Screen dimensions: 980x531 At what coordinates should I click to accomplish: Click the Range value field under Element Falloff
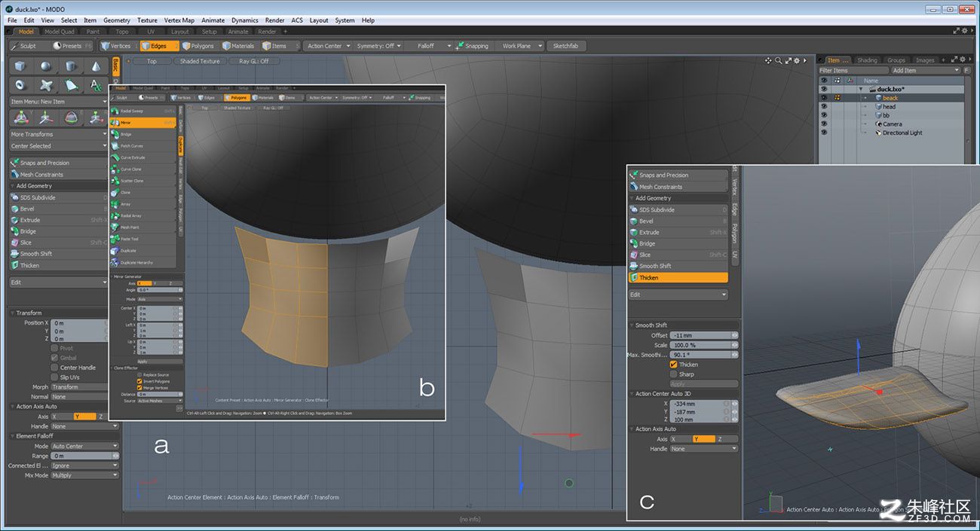[84, 456]
